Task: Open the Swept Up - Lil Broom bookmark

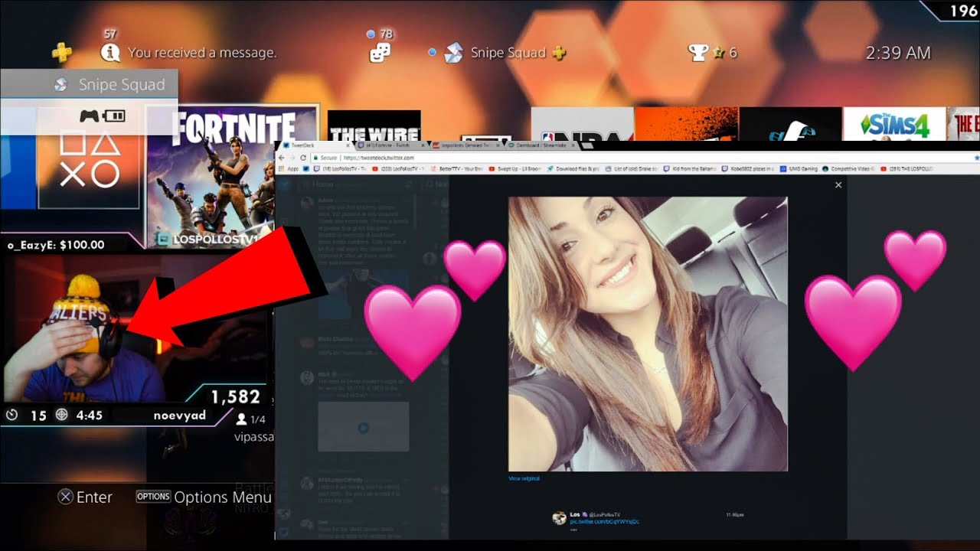Action: pos(515,168)
